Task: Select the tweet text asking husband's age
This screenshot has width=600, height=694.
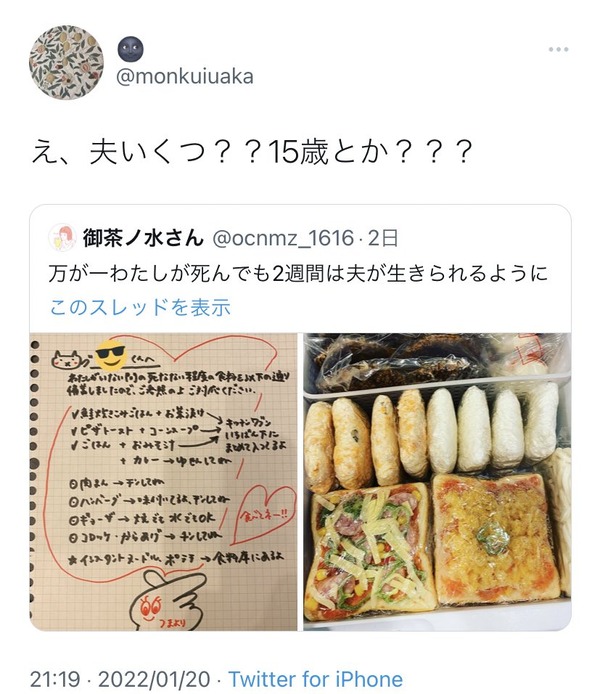Action: 251,152
